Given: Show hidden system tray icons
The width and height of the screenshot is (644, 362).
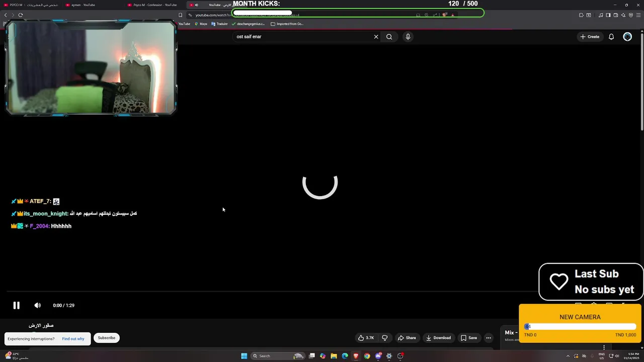Looking at the screenshot, I should click(568, 356).
